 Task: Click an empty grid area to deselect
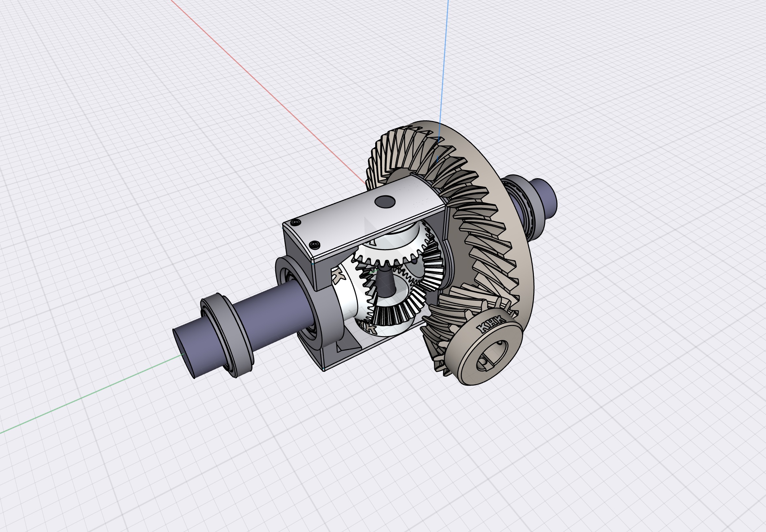coord(133,133)
